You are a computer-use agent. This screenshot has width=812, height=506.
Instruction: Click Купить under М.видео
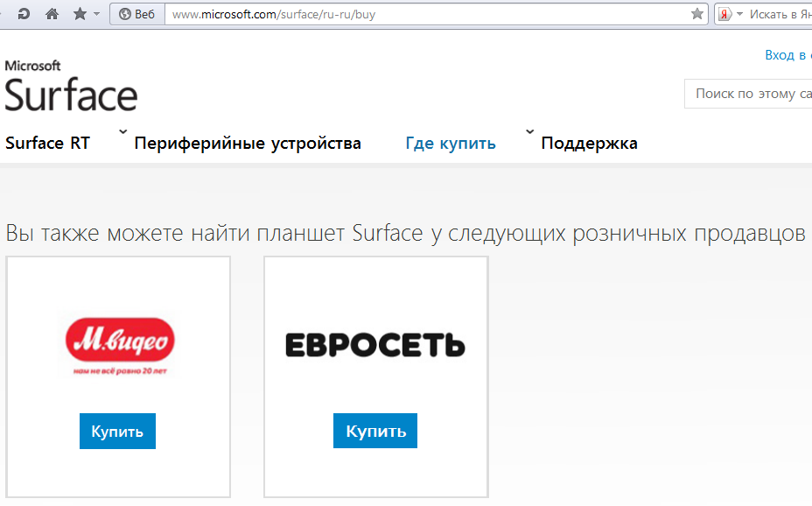point(117,431)
